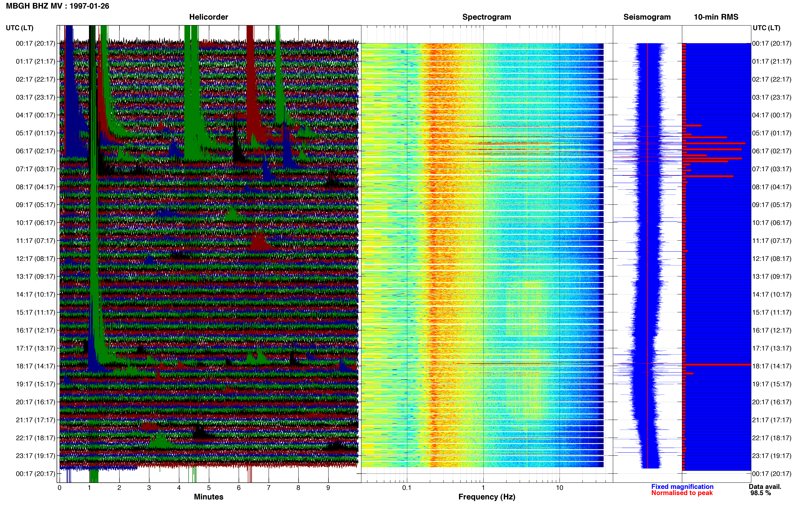
Task: Click the '9' tick on Minutes axis
Action: (x=328, y=488)
